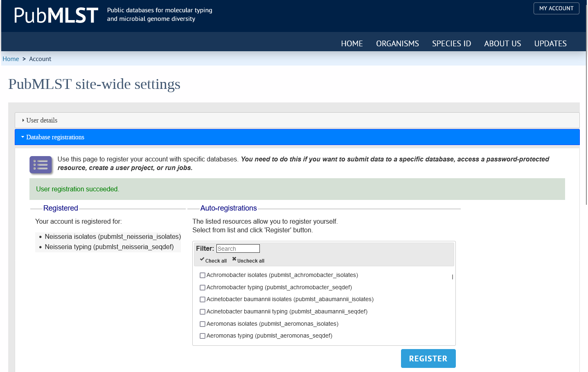Open the ORGANISMS menu item

coord(397,43)
